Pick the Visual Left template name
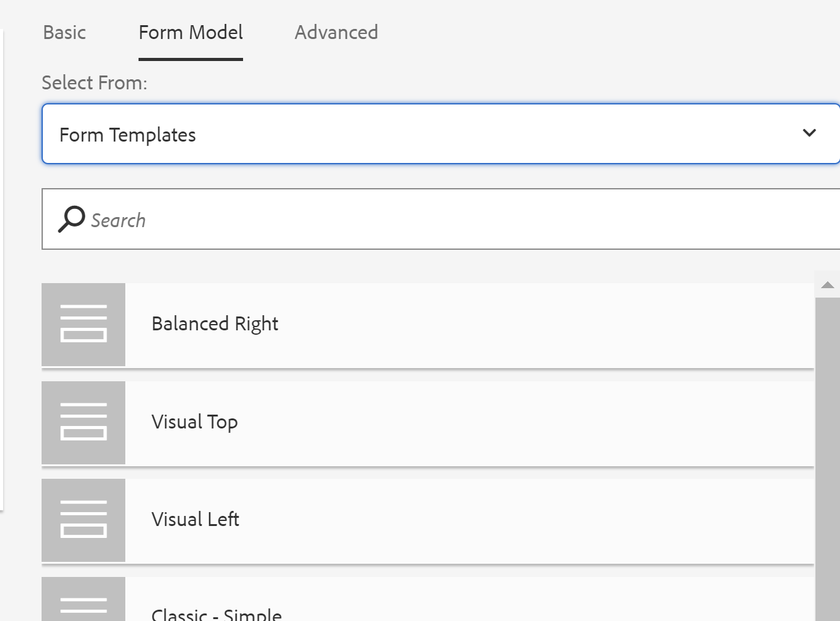 [x=195, y=520]
